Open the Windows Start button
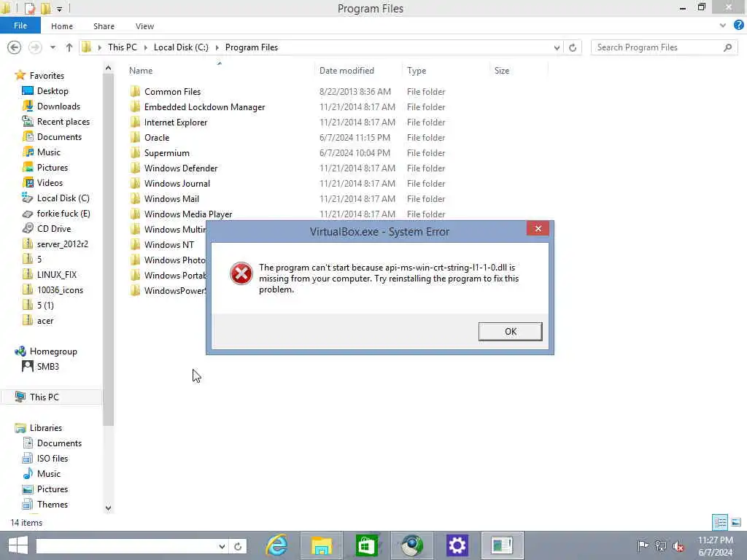The image size is (747, 560). tap(18, 545)
